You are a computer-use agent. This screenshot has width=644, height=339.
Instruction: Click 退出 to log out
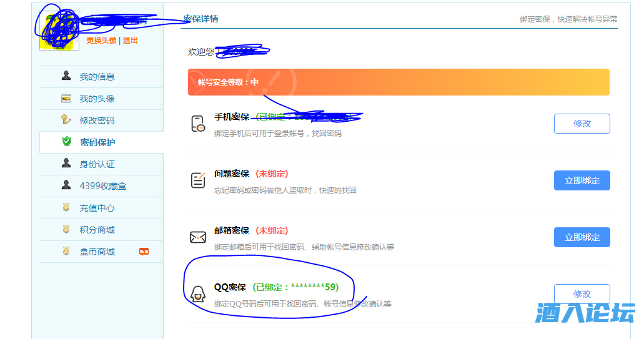[130, 40]
